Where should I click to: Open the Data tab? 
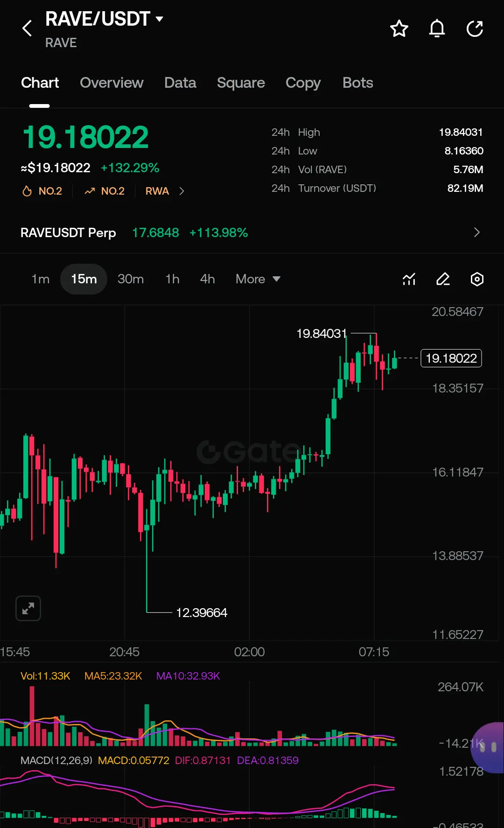(180, 83)
